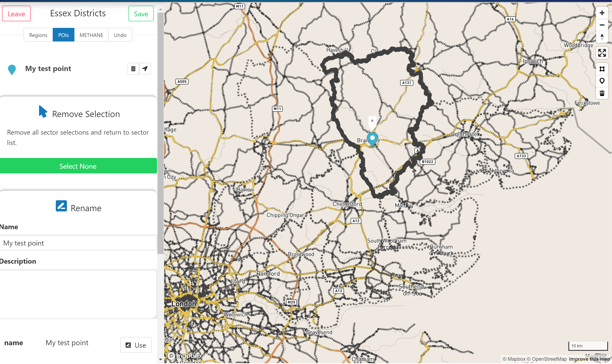The image size is (612, 364).
Task: Reset map bearing with compass icon
Action: [602, 37]
